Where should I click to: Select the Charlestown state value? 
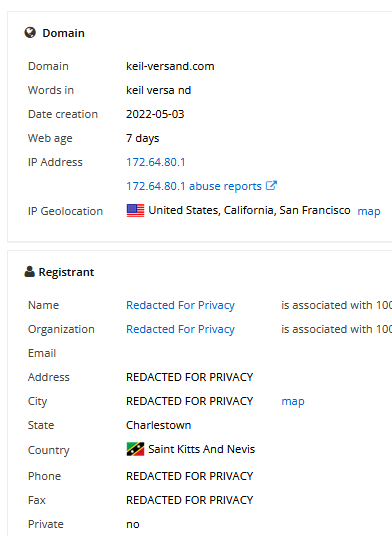(159, 425)
